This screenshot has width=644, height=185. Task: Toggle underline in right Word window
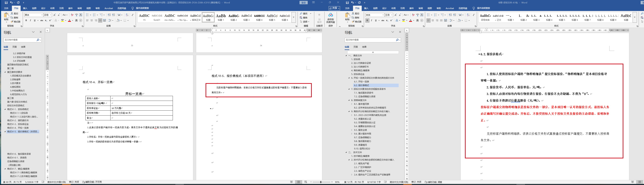point(376,20)
